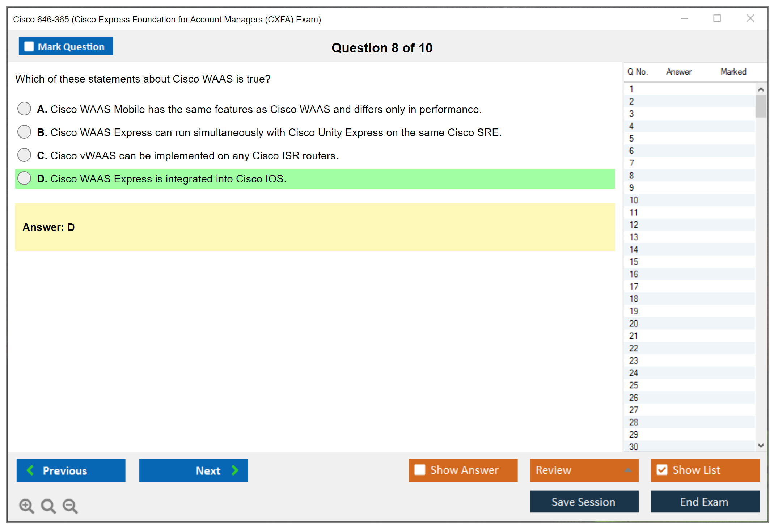Maximize the exam window
The height and width of the screenshot is (532, 778).
(x=717, y=18)
